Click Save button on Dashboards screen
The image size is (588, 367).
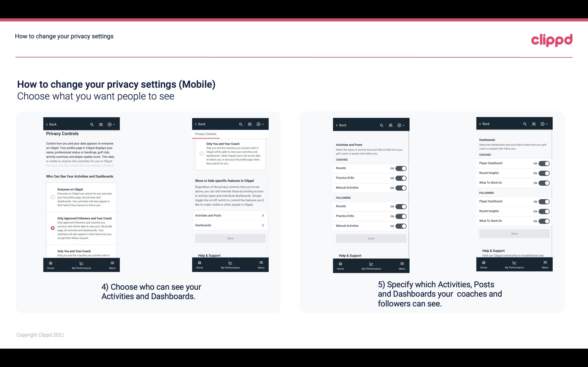[514, 233]
